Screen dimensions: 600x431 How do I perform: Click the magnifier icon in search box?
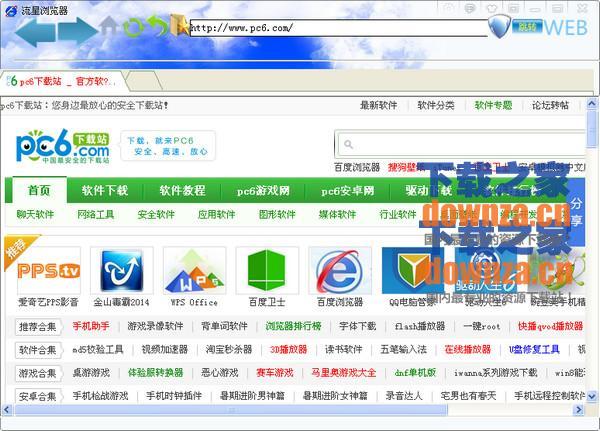pos(348,144)
